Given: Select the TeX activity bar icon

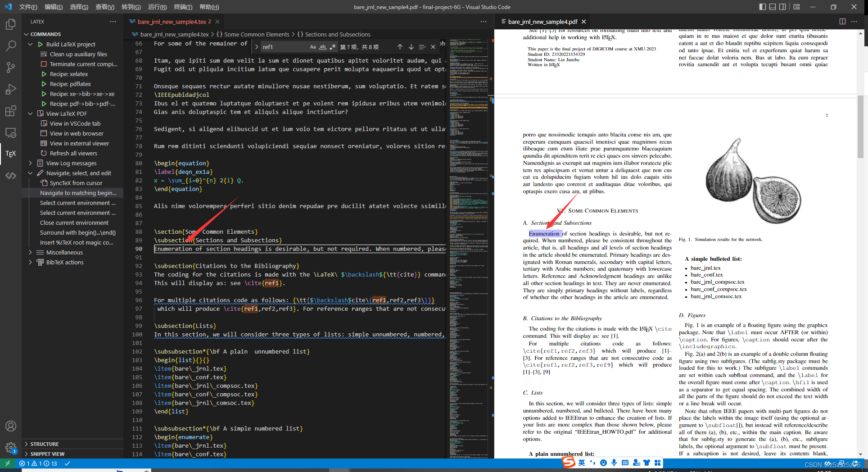Looking at the screenshot, I should (11, 154).
